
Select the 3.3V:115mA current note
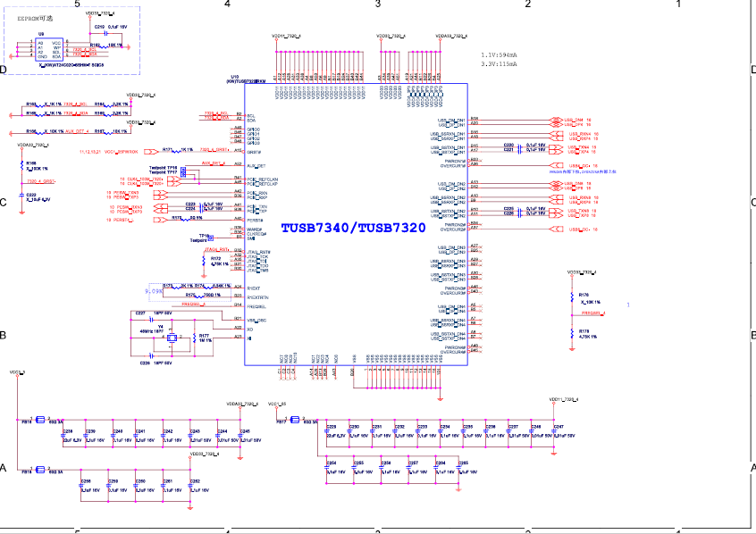[499, 63]
